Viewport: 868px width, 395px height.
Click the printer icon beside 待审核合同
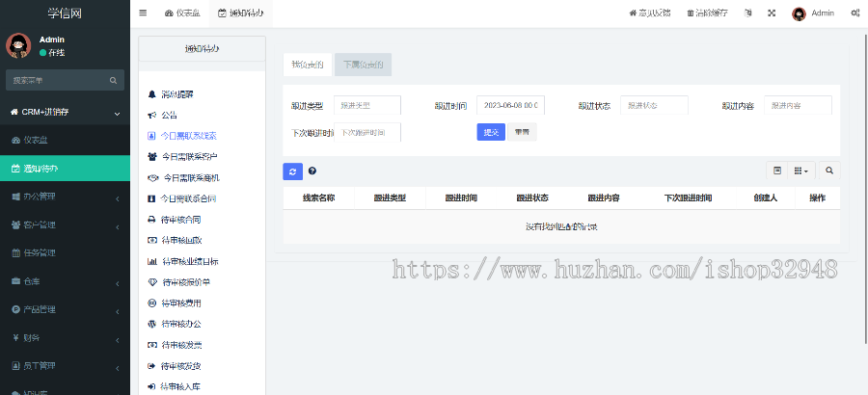point(151,220)
